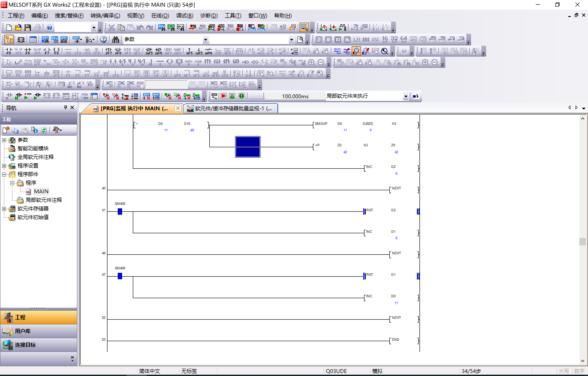Click the 16-bit display format icon
Screen dimensions: 588x376
(x=385, y=39)
